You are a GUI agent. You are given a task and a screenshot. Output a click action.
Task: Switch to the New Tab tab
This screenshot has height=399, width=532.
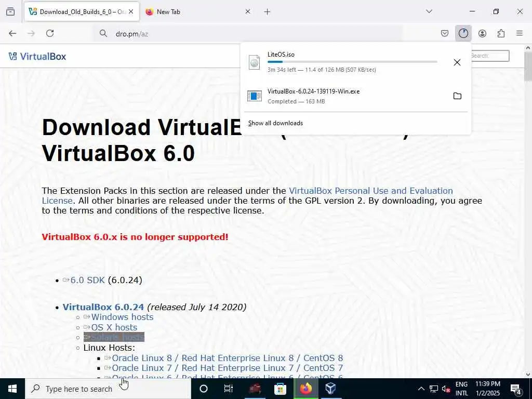[198, 12]
